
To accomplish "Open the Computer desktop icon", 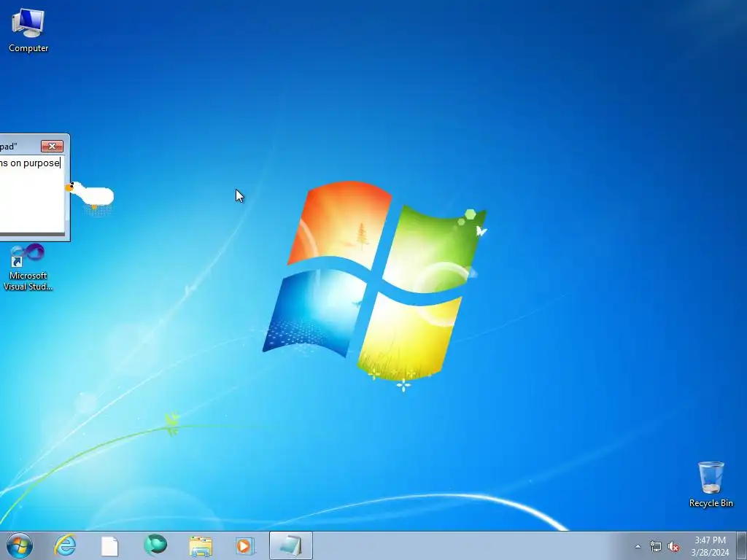I will point(28,31).
